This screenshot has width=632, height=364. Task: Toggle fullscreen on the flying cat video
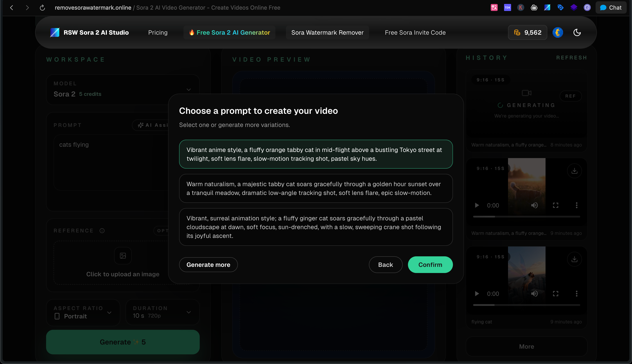coord(556,294)
